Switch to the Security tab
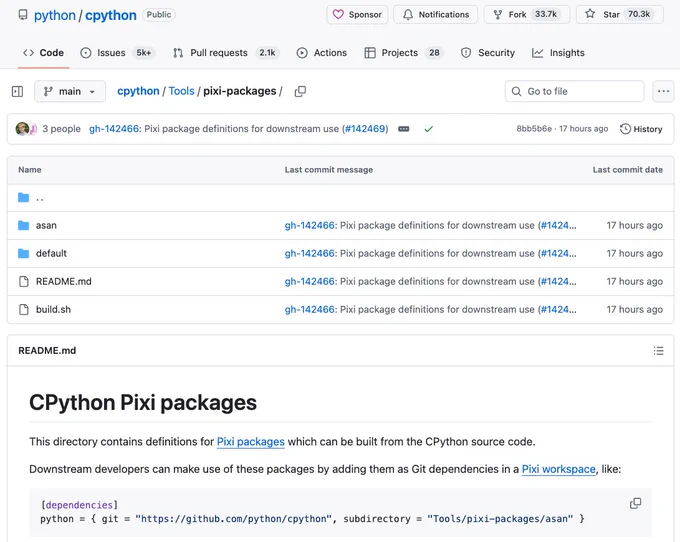This screenshot has width=680, height=542. pos(488,53)
